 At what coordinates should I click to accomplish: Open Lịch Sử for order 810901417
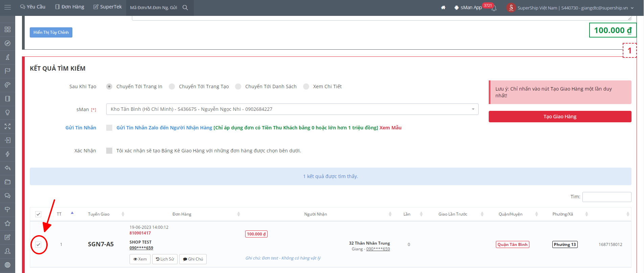click(x=165, y=259)
